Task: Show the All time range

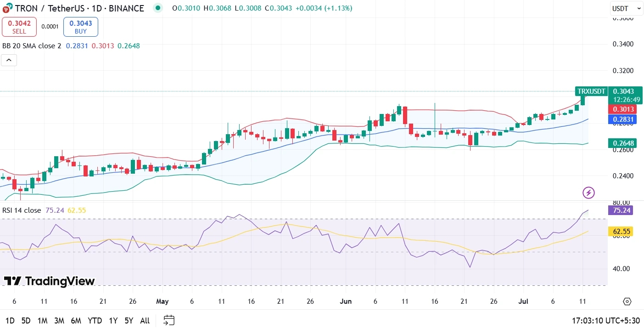Action: [145, 321]
